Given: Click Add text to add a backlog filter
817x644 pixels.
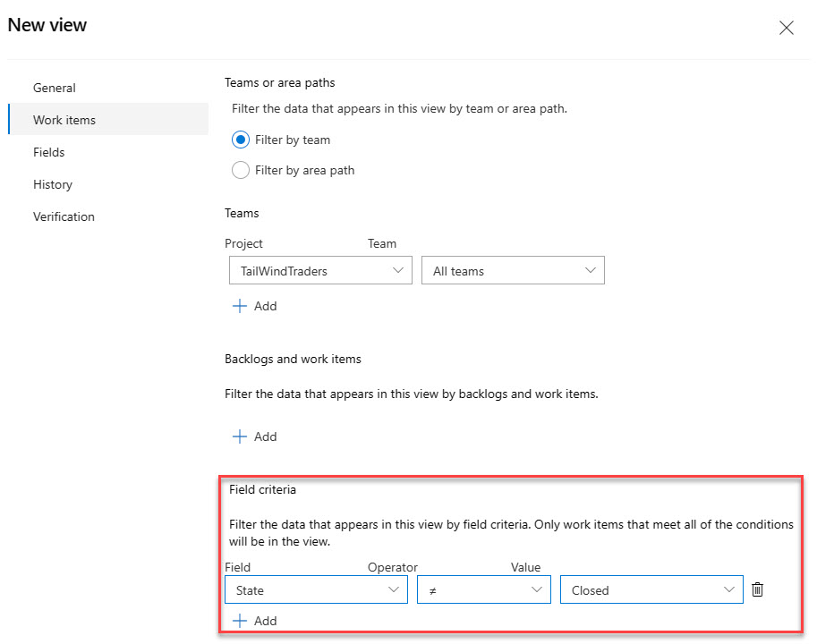Looking at the screenshot, I should tap(266, 436).
